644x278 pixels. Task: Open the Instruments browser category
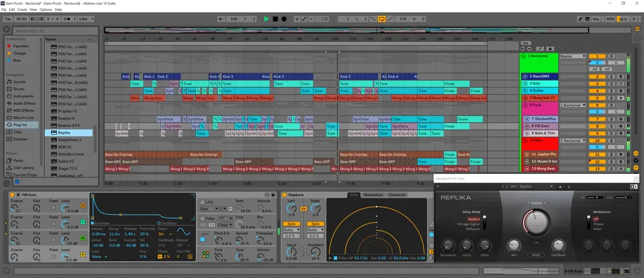click(x=23, y=96)
